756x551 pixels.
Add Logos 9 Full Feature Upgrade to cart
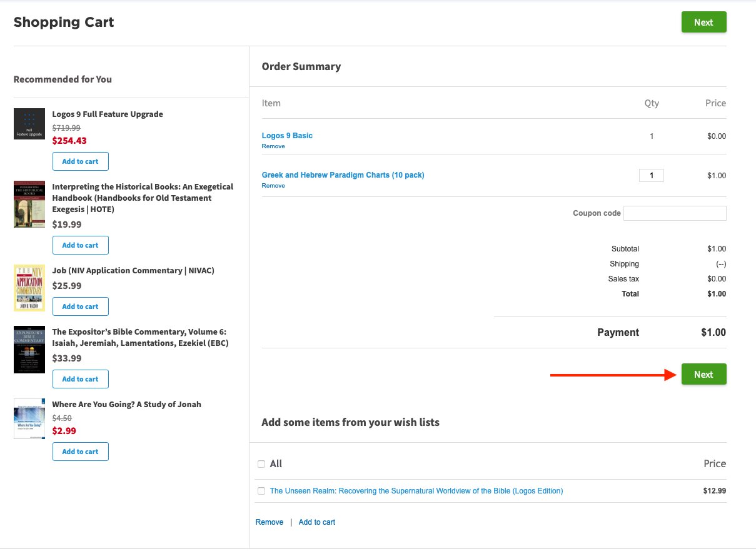[x=81, y=161]
